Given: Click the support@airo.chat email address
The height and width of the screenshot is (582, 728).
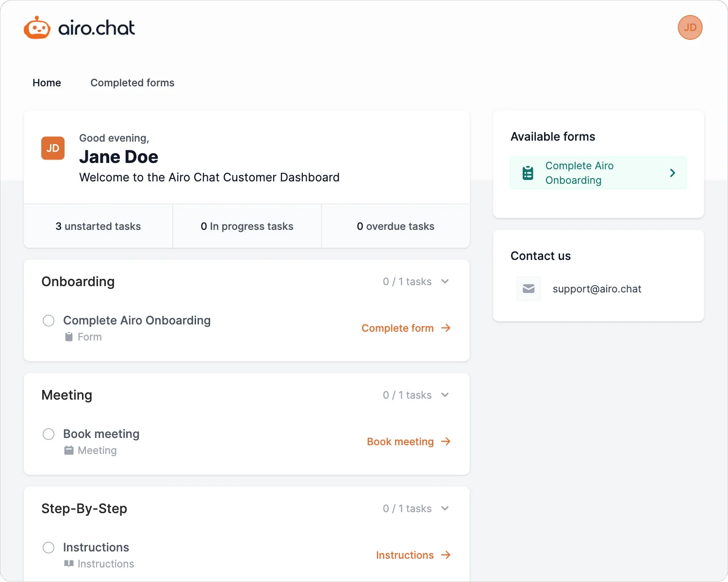Looking at the screenshot, I should [x=596, y=289].
